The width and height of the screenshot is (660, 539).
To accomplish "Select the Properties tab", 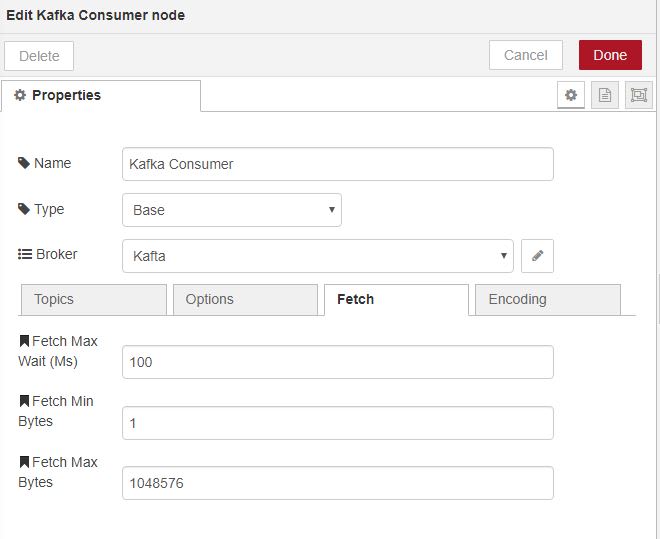I will pos(101,96).
